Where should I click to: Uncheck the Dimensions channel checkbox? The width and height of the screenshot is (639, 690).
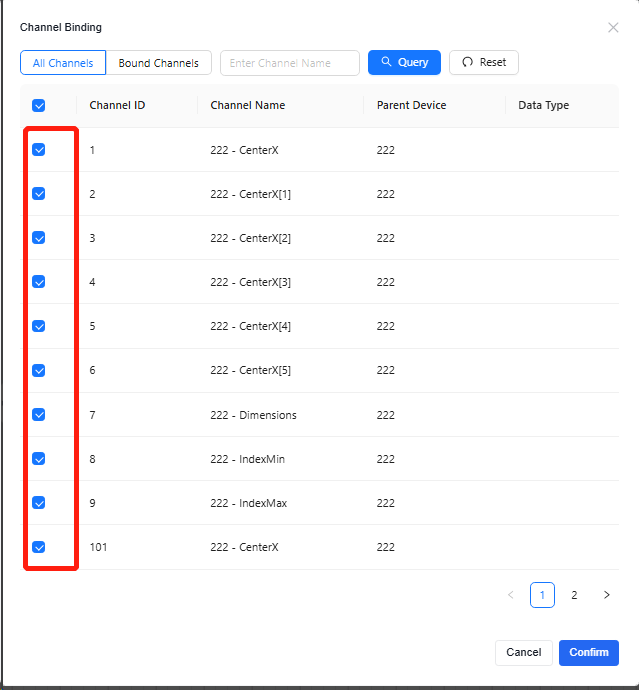(39, 415)
